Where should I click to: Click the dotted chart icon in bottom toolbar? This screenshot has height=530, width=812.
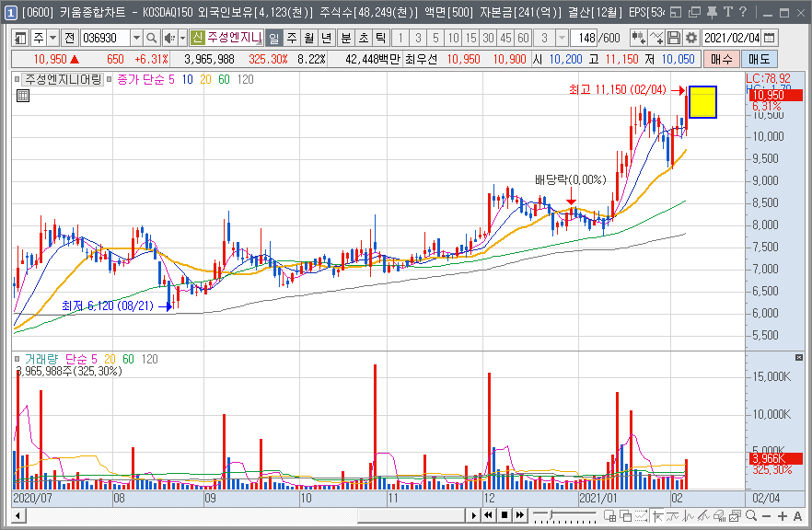pos(641,515)
